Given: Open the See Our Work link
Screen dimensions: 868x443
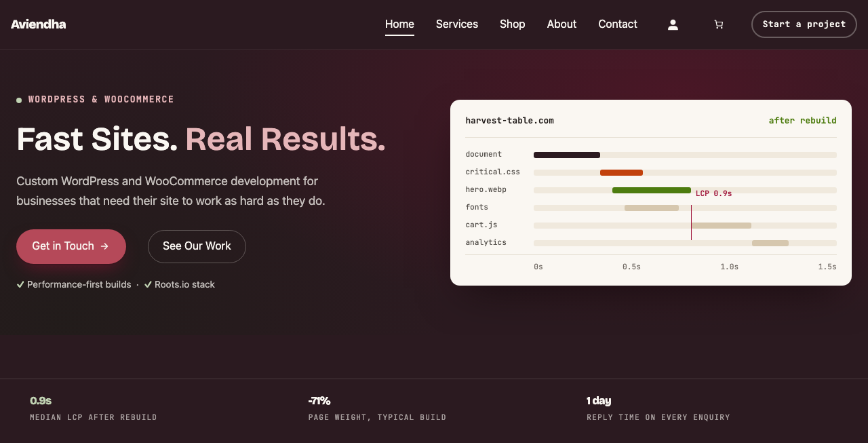Looking at the screenshot, I should click(197, 246).
